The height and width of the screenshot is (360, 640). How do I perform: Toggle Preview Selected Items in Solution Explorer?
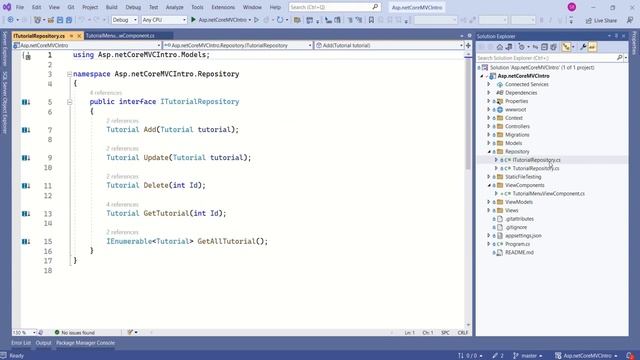[x=592, y=47]
